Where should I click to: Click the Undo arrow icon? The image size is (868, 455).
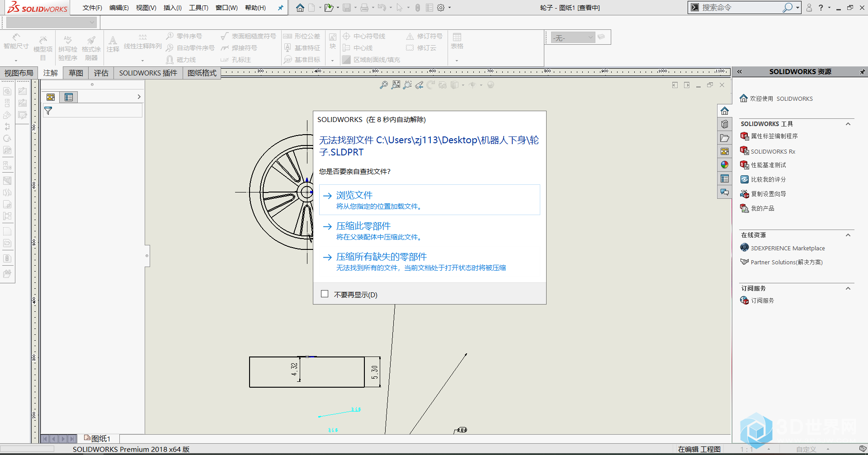[382, 8]
